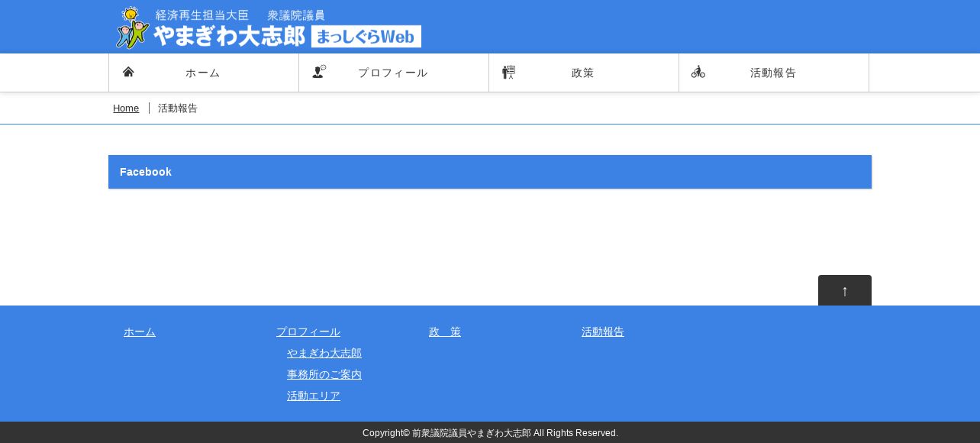Screen dimensions: 980x443
Task: Open the プロフィール navigation menu item
Action: 394,73
